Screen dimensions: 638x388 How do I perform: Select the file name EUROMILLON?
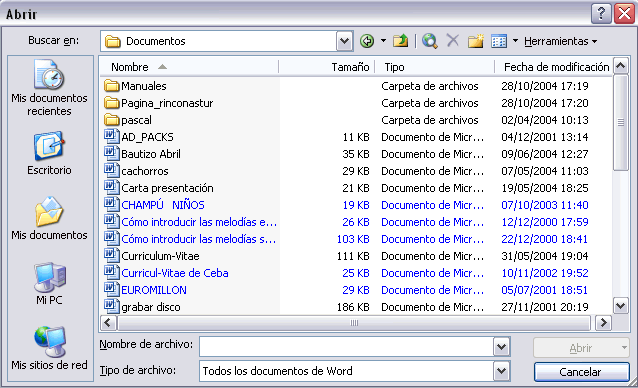click(x=154, y=290)
